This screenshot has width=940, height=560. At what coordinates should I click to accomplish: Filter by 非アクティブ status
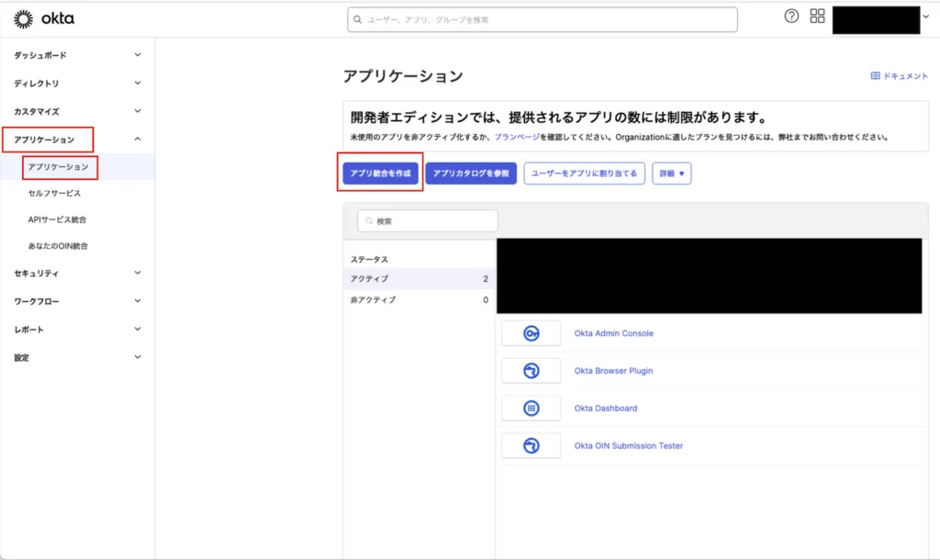[419, 300]
